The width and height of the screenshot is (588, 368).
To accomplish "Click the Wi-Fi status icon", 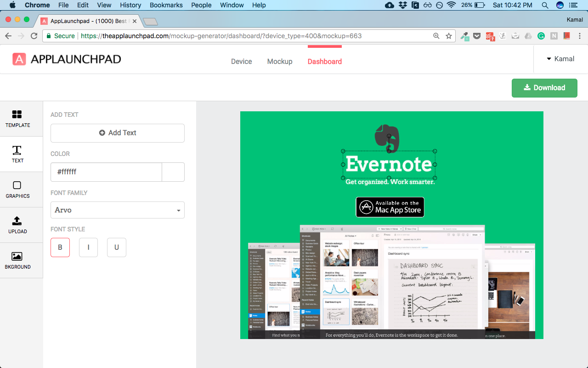I will pos(451,5).
